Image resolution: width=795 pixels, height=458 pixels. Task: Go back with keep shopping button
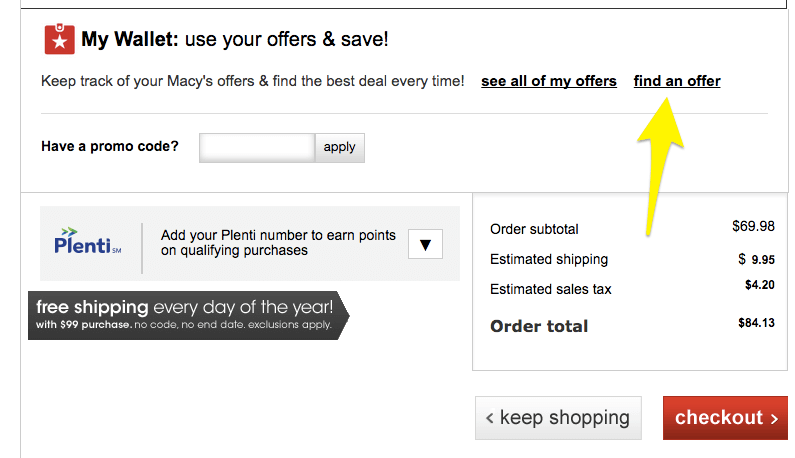pyautogui.click(x=558, y=418)
